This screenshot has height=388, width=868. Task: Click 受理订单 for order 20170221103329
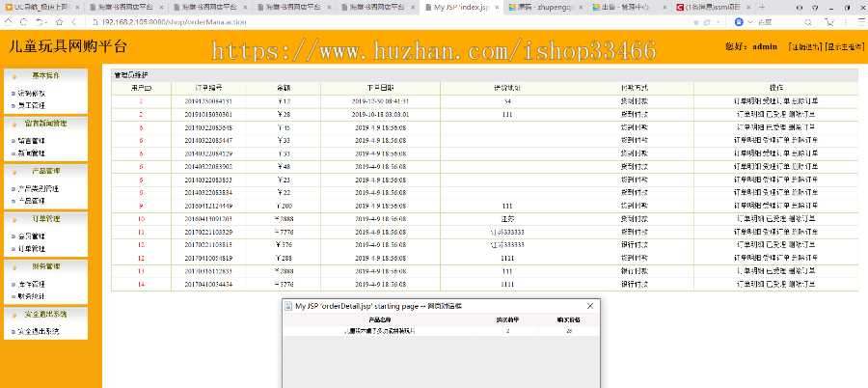pyautogui.click(x=776, y=232)
